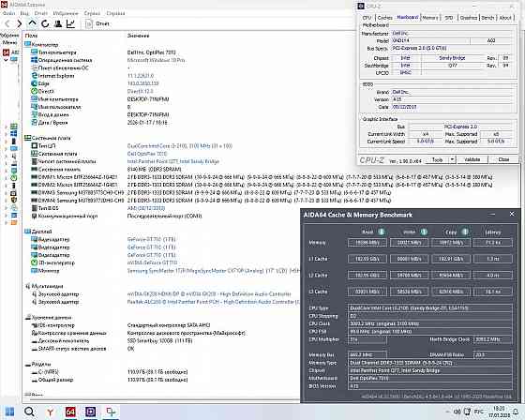Open the graph chart icon in AIDA64 toolbar
525x420 pixels.
[x=70, y=23]
